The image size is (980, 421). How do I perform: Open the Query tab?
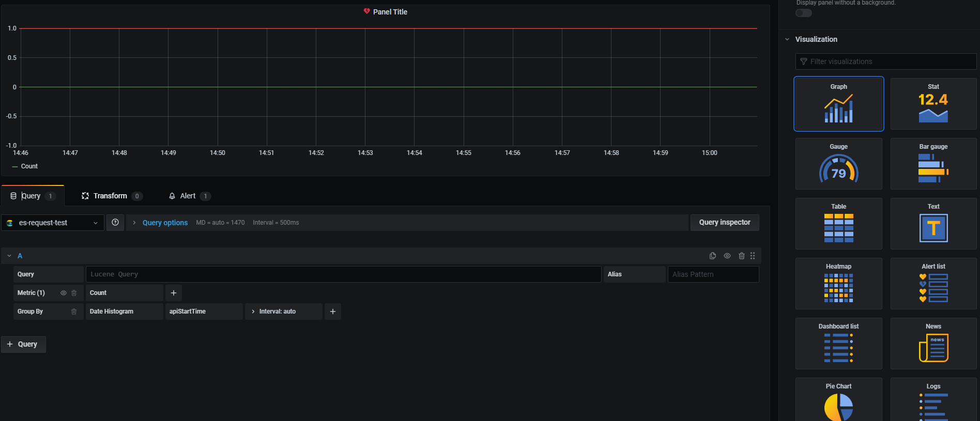tap(33, 196)
